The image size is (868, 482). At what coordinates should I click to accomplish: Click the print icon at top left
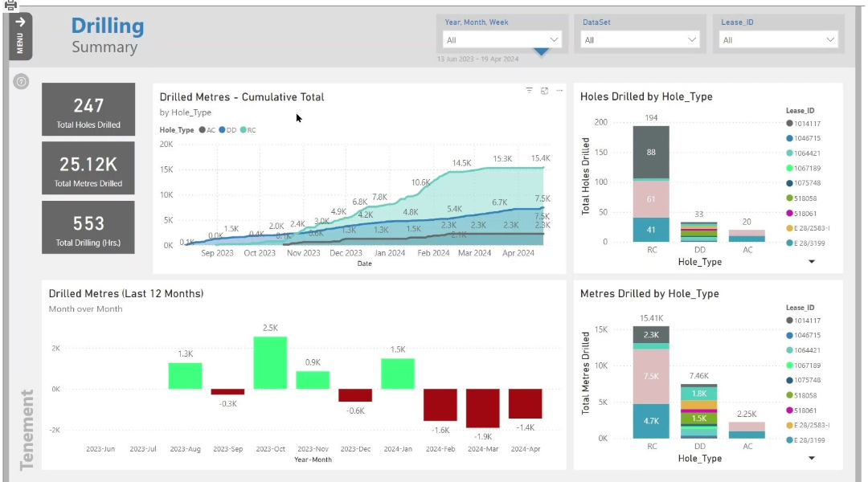(10, 5)
